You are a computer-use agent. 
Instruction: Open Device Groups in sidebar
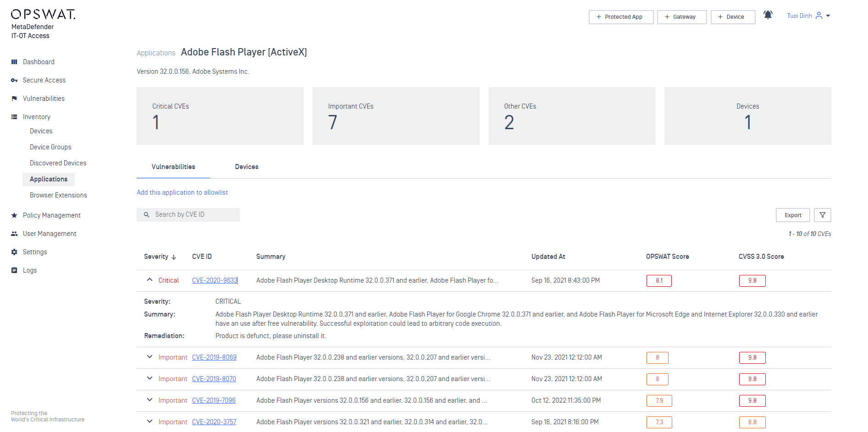(x=50, y=147)
